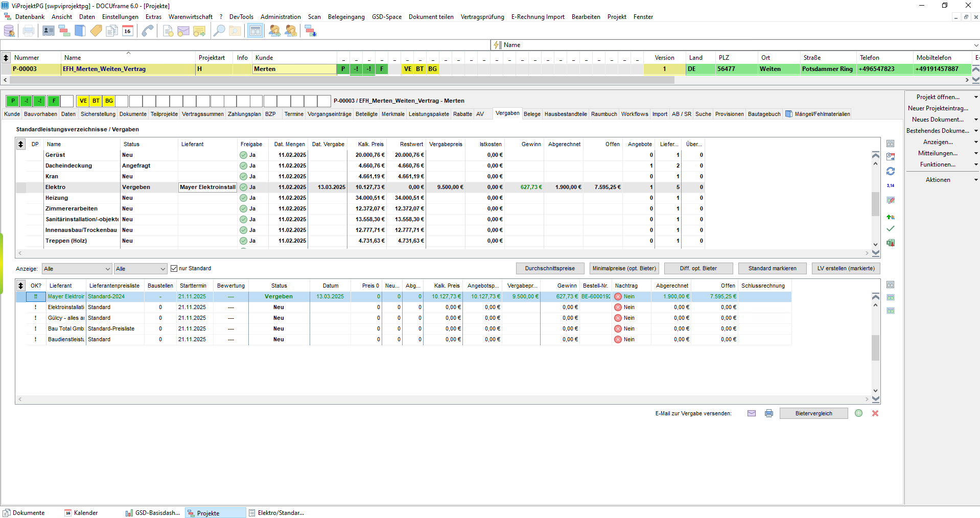Toggle Freigabe Ja indicator for Heizung row
Image resolution: width=980 pixels, height=518 pixels.
click(243, 198)
